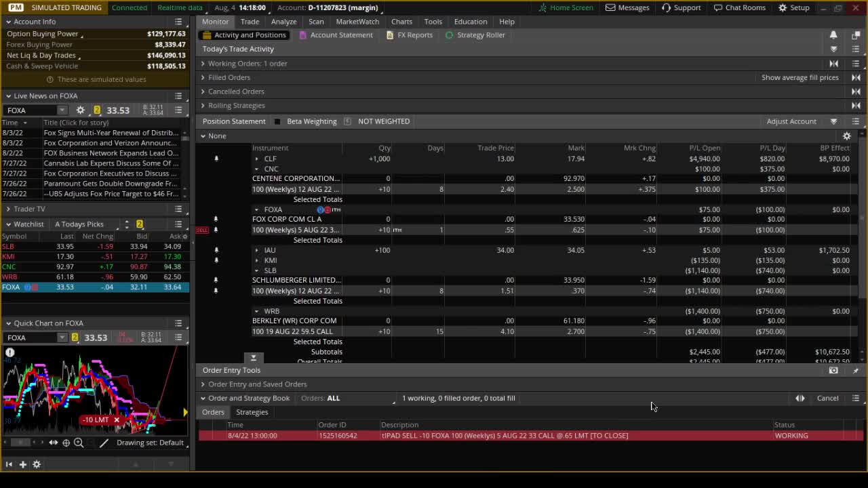
Task: Open Account Info panel menu icon
Action: 178,22
